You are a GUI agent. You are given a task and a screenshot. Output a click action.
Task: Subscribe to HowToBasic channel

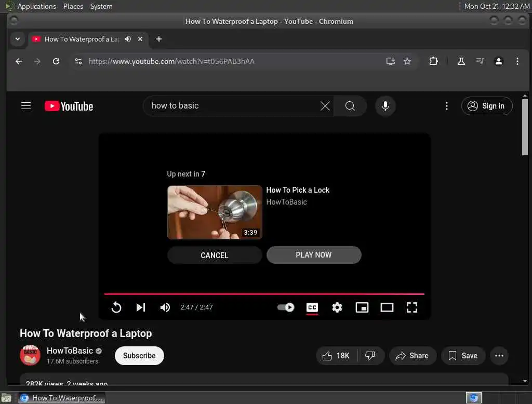(x=139, y=356)
